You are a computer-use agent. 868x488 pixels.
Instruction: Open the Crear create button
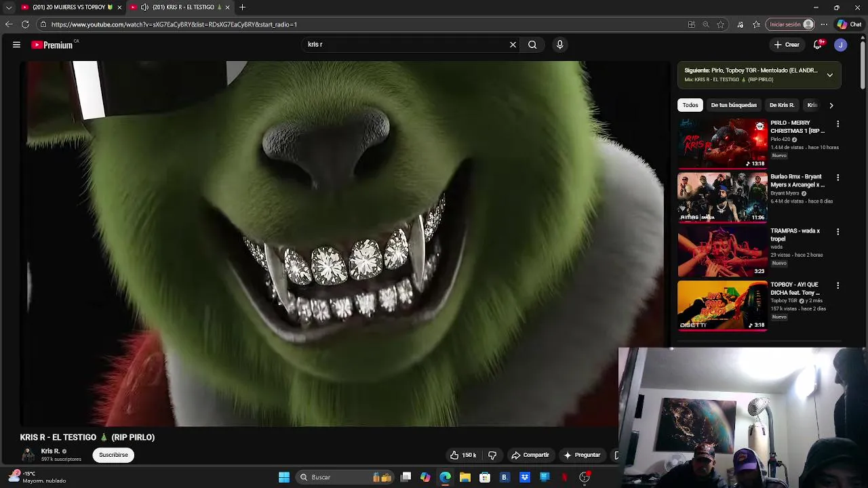787,45
